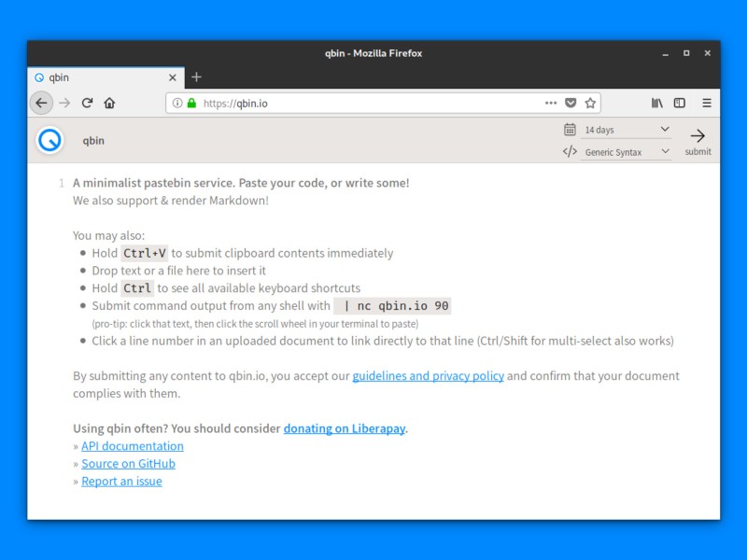
Task: Expand the Generic Syntax dropdown
Action: [626, 152]
